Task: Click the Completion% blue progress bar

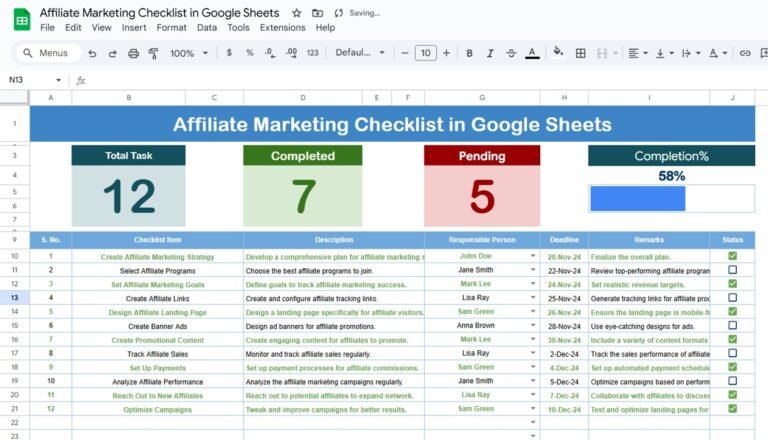Action: (x=638, y=198)
